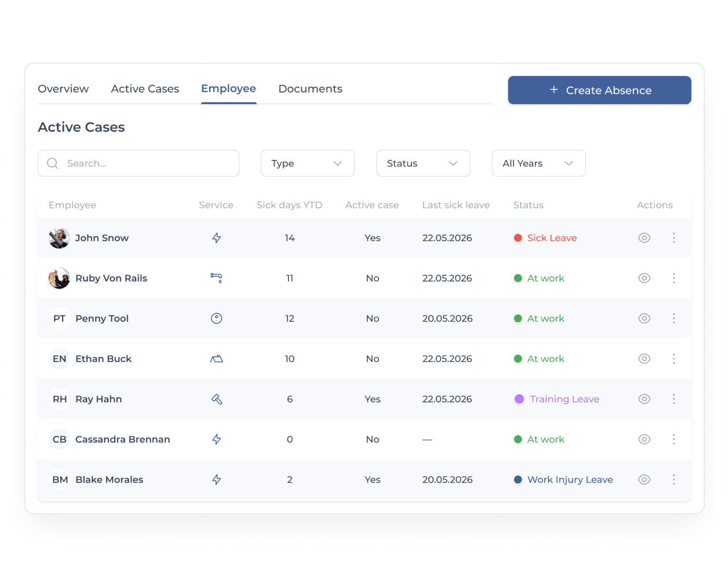Viewport: 728px width, 577px height.
Task: Click the eye icon for Blake Morales
Action: click(644, 480)
